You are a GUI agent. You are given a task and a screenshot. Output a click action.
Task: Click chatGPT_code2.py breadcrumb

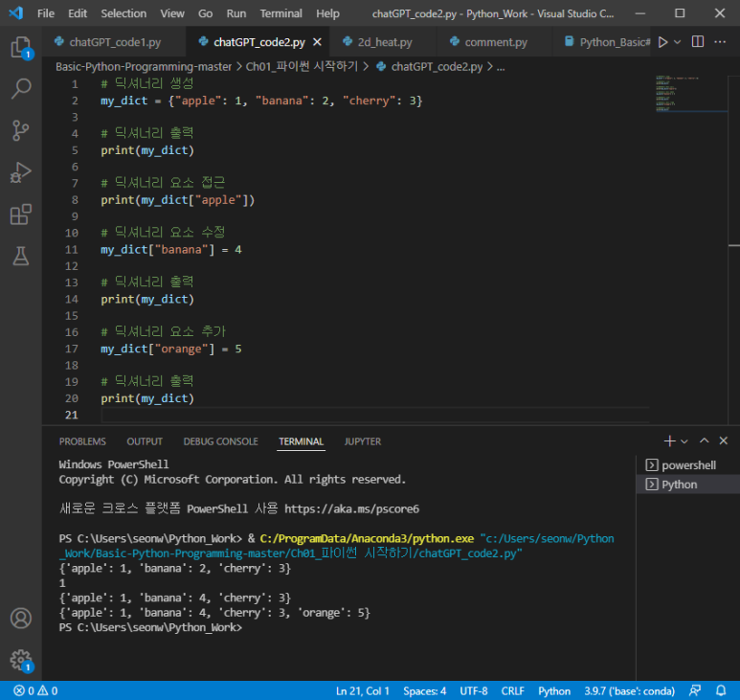pos(430,67)
